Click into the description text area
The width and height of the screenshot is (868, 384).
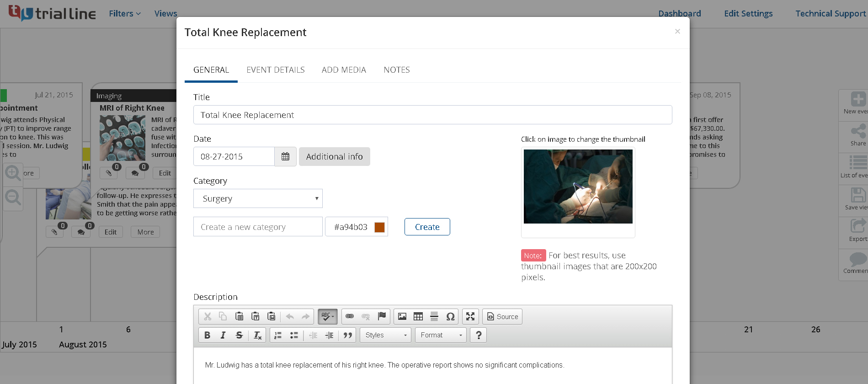click(432, 366)
